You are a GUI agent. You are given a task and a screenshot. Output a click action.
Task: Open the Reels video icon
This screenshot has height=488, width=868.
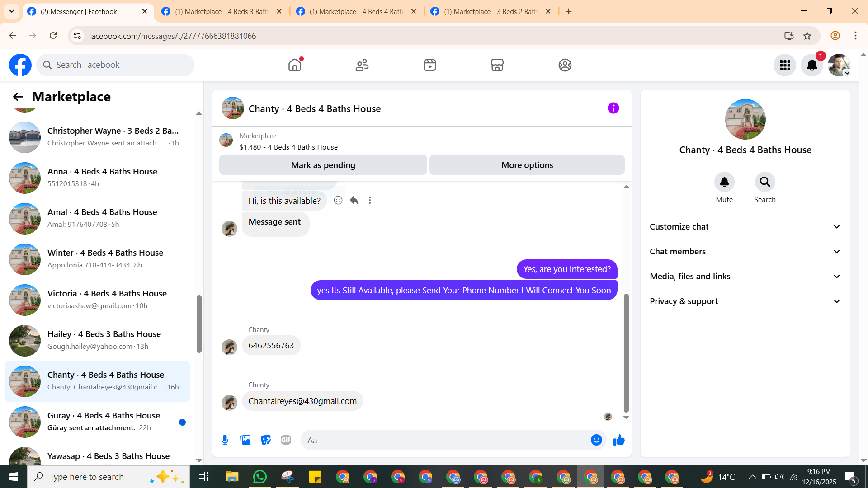tap(430, 65)
